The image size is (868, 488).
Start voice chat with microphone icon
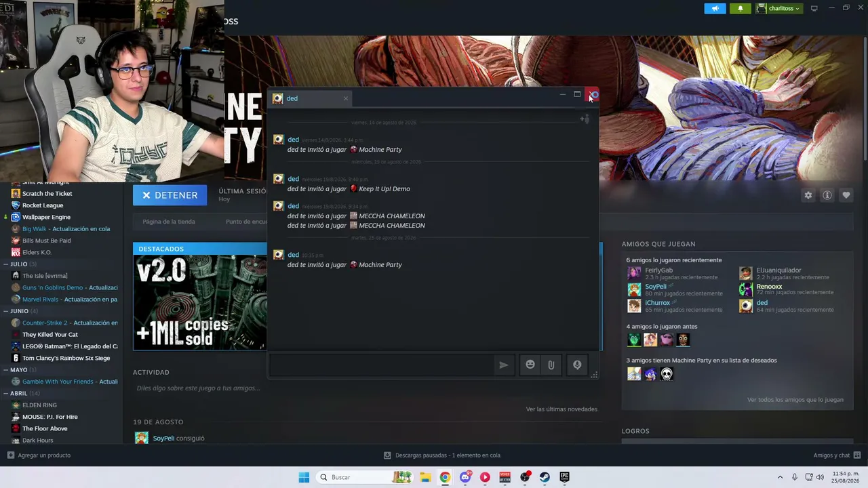tap(577, 365)
